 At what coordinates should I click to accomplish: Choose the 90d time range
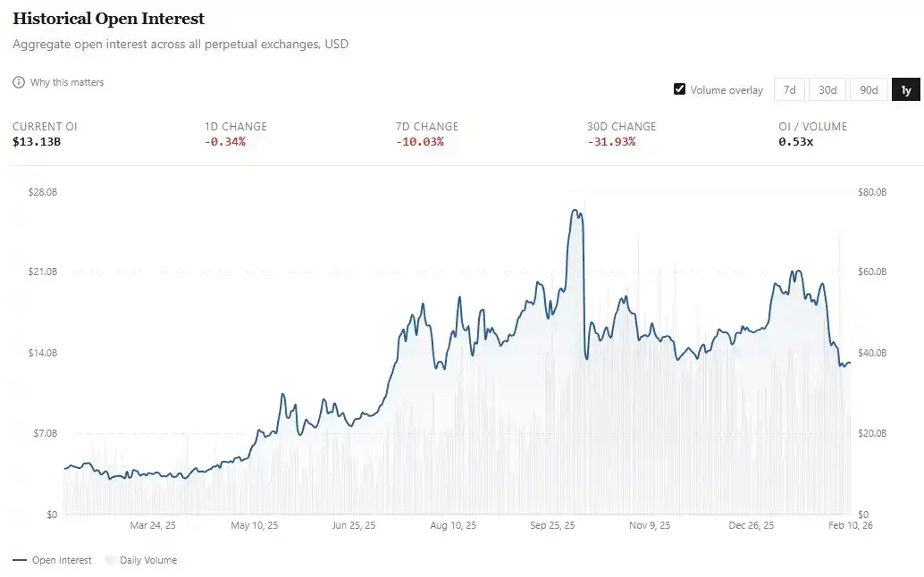click(x=868, y=89)
